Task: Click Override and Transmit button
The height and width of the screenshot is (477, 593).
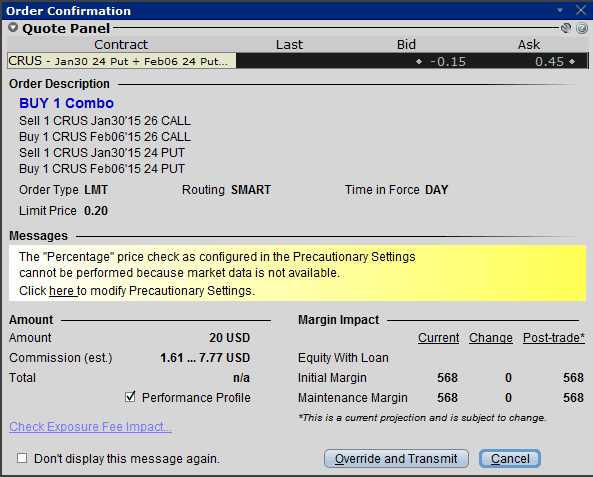Action: tap(396, 458)
